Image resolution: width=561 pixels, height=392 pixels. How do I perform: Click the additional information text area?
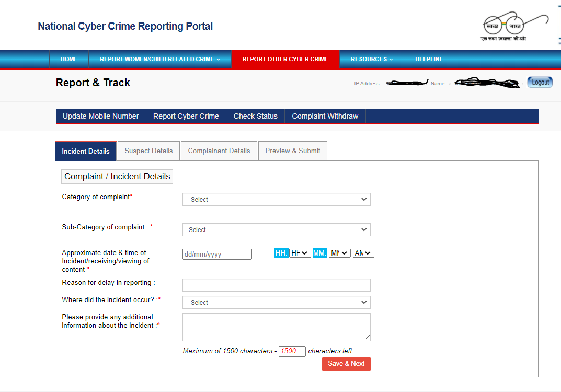coord(276,327)
